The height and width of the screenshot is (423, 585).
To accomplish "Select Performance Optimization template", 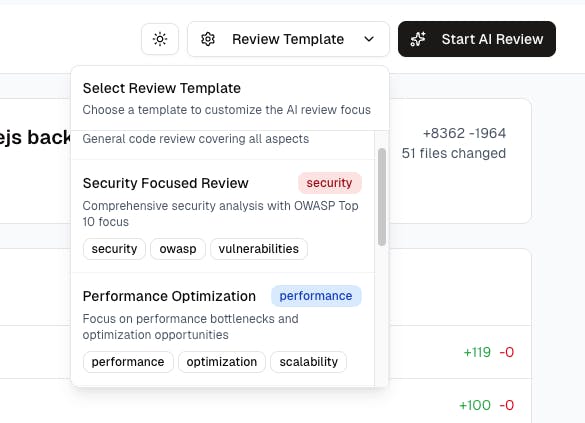I will pyautogui.click(x=223, y=329).
